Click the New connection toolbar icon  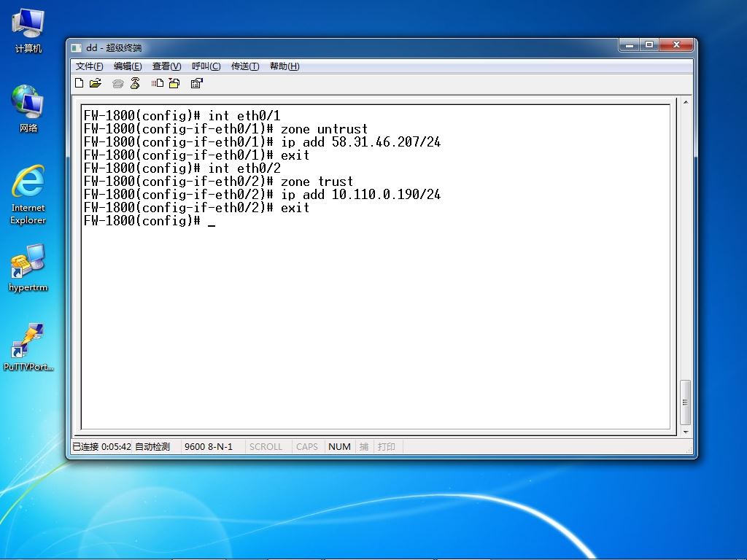click(80, 83)
